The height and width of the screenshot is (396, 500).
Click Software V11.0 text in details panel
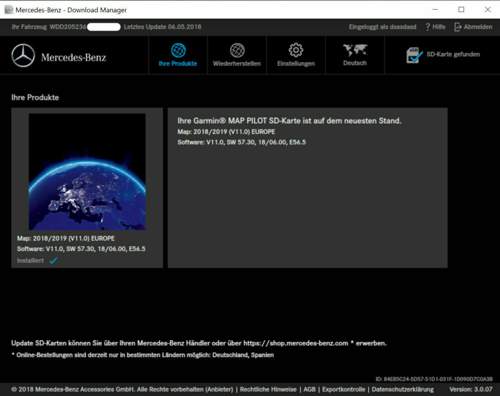point(242,142)
